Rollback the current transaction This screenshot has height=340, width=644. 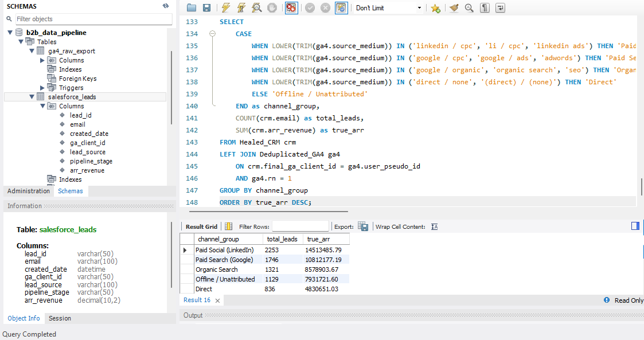(x=325, y=8)
